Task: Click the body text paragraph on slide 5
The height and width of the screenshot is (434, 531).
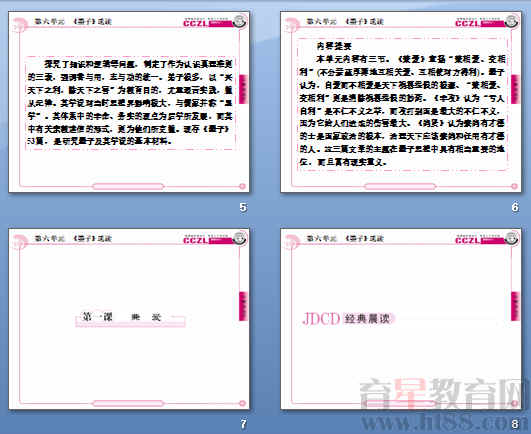Action: click(x=130, y=102)
